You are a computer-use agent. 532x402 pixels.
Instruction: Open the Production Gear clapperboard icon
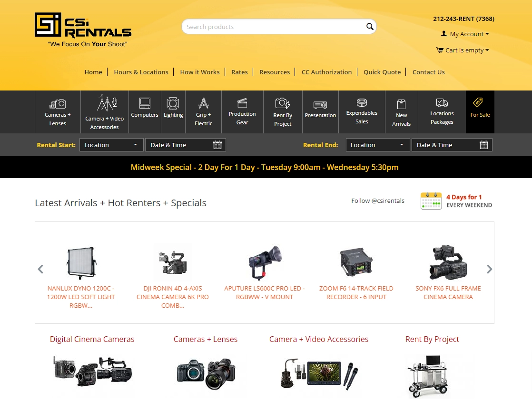[242, 102]
